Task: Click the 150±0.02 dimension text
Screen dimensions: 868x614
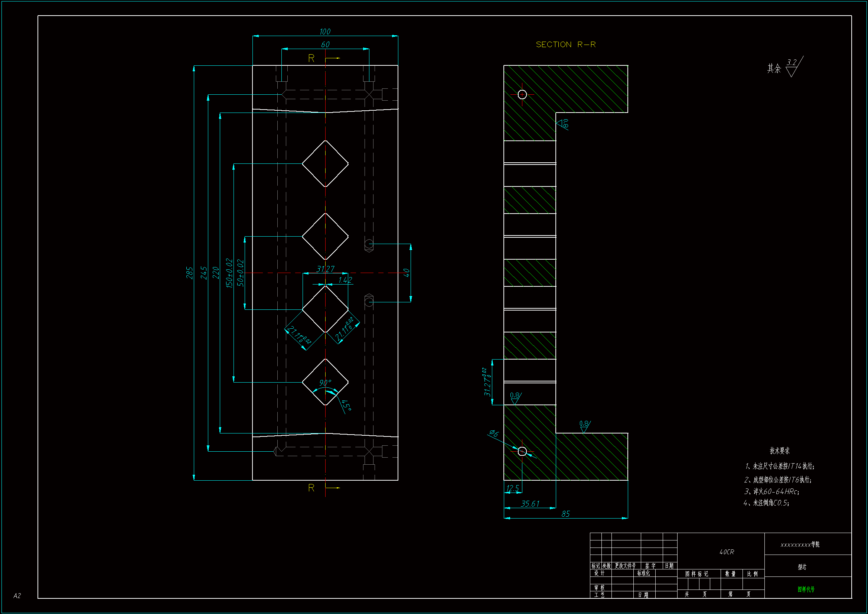Action: (x=229, y=273)
